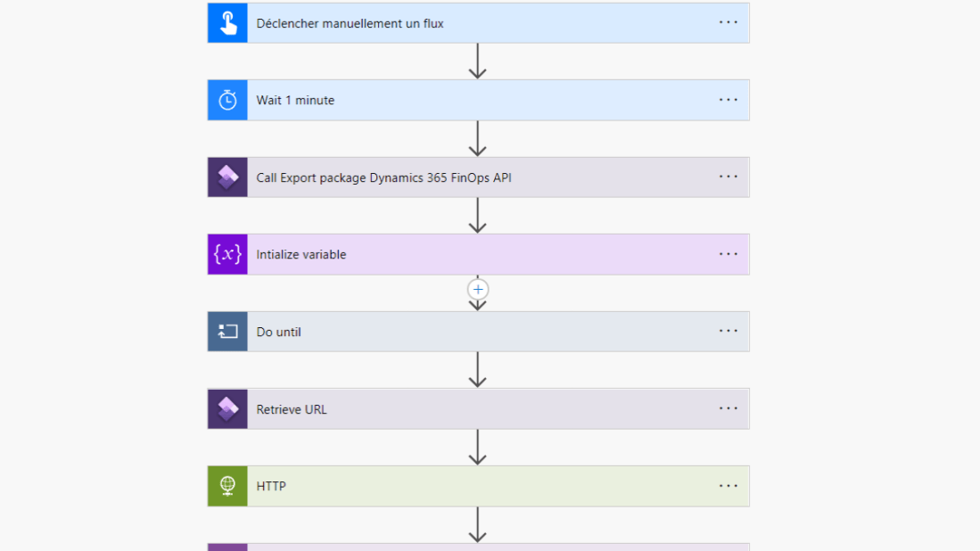Open the ellipsis menu for Retrieve URL
980x551 pixels.
point(729,408)
